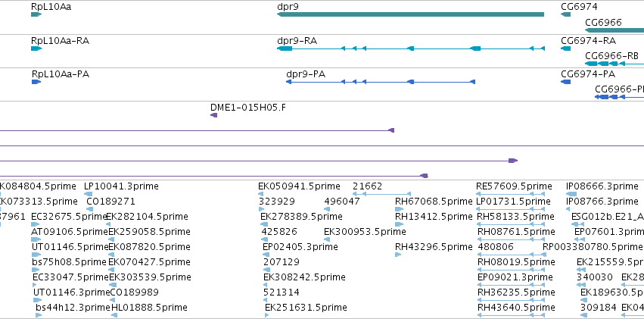Open the 425826 feature label
The height and width of the screenshot is (319, 644).
click(x=279, y=231)
